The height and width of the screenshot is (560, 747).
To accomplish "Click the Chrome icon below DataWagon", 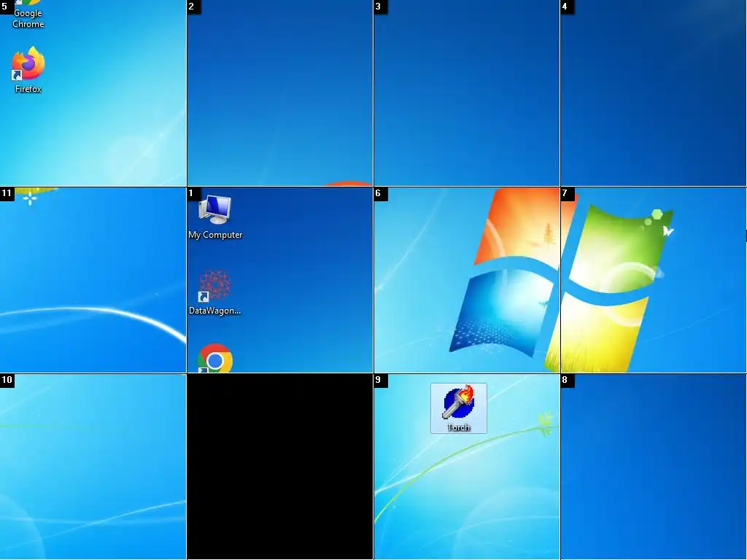I will [215, 358].
